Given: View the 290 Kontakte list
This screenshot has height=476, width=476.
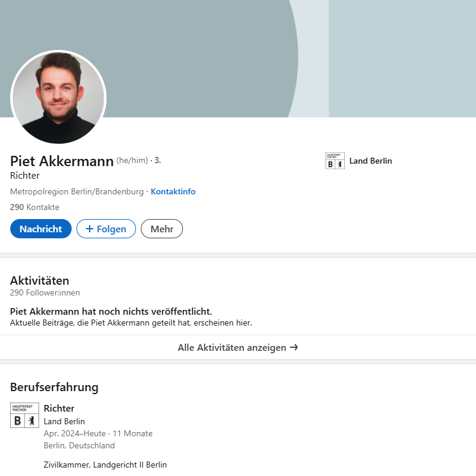Looking at the screenshot, I should point(34,207).
